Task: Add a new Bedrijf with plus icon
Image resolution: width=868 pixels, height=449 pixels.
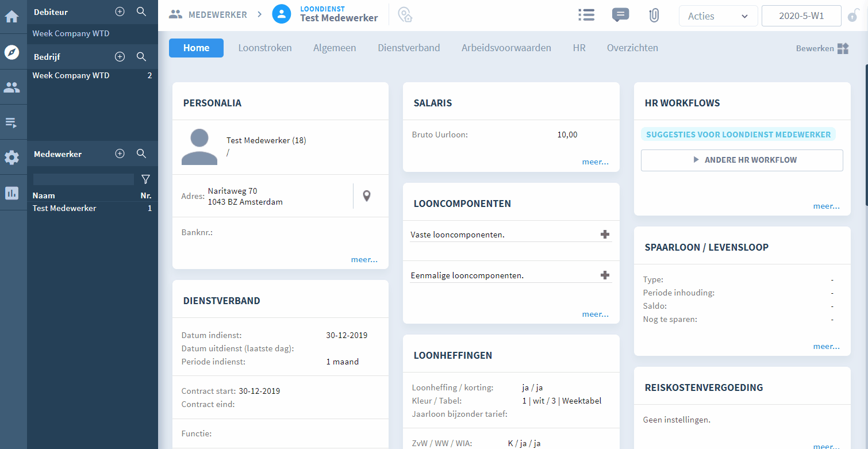Action: coord(120,56)
